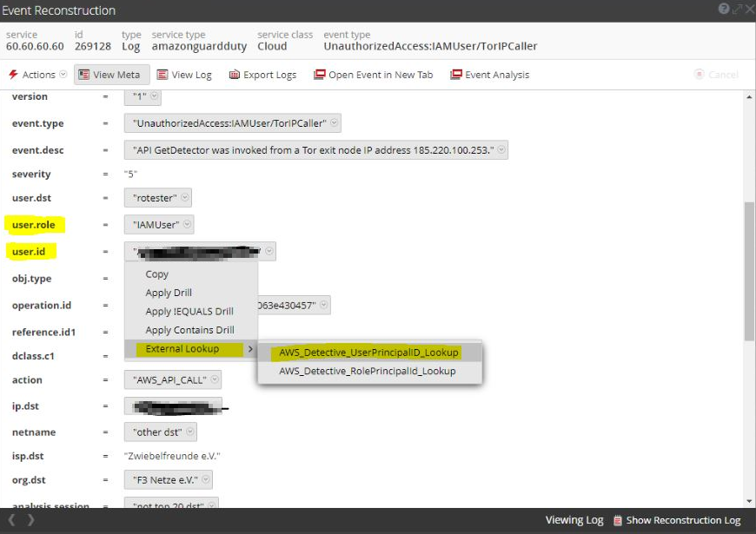Go to previous event with left arrow

pos(12,520)
